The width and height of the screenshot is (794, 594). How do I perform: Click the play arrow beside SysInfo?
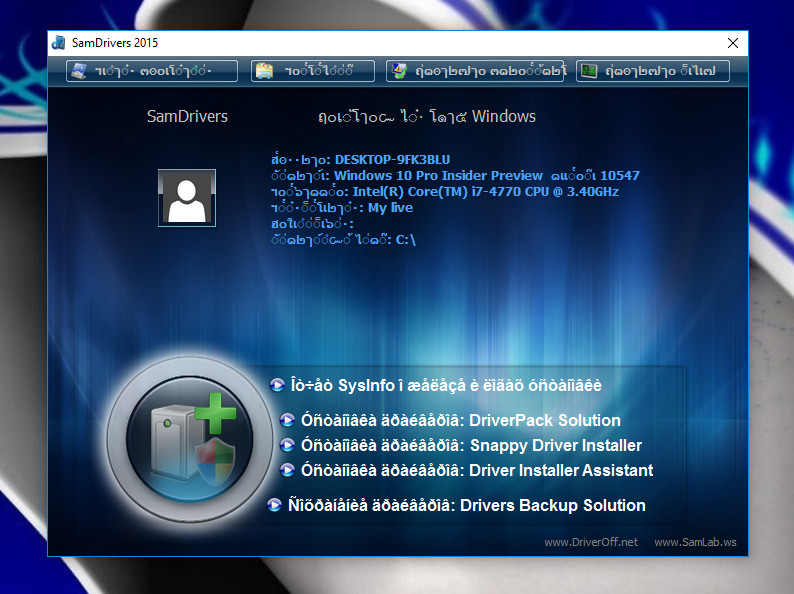(277, 385)
